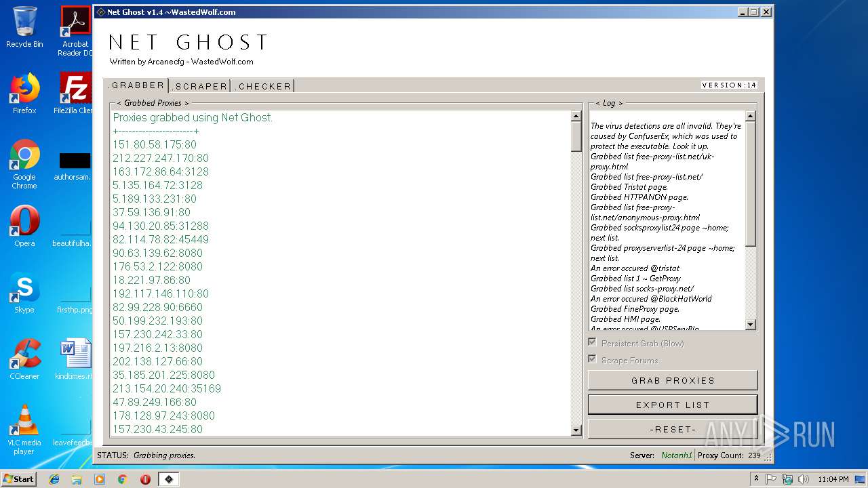Open the Opera desktop shortcut
The width and height of the screenshot is (868, 488).
pos(24,226)
